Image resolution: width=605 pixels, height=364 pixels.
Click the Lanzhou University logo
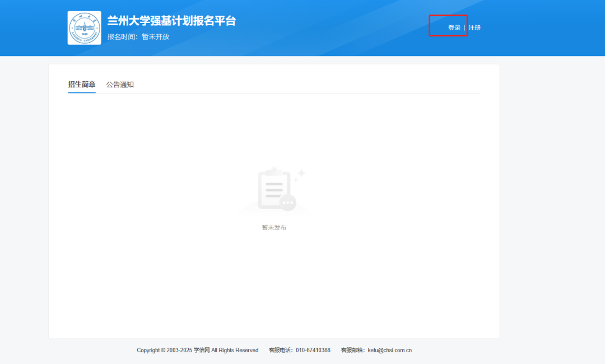pos(84,28)
